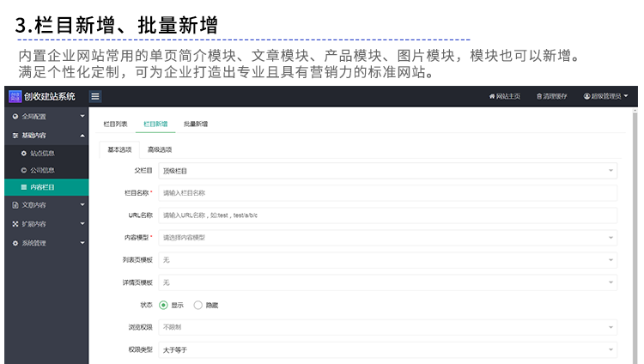This screenshot has height=364, width=644.
Task: Open the 详情页模板 dropdown
Action: click(388, 282)
